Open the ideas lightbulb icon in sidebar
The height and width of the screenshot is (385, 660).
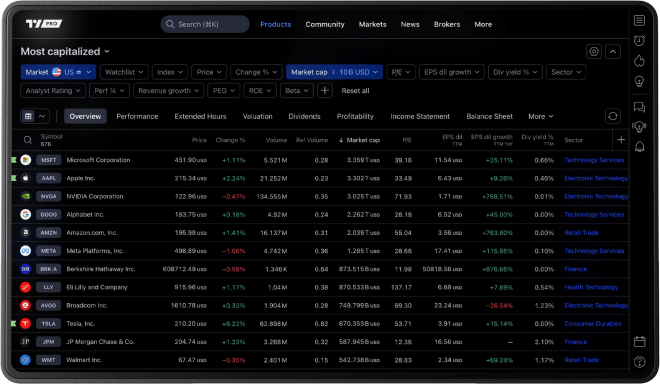639,81
